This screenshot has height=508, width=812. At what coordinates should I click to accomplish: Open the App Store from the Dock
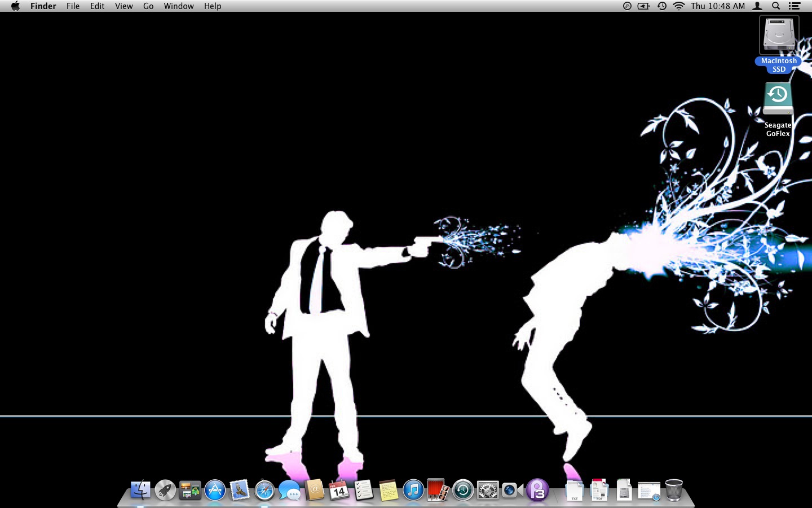(215, 490)
